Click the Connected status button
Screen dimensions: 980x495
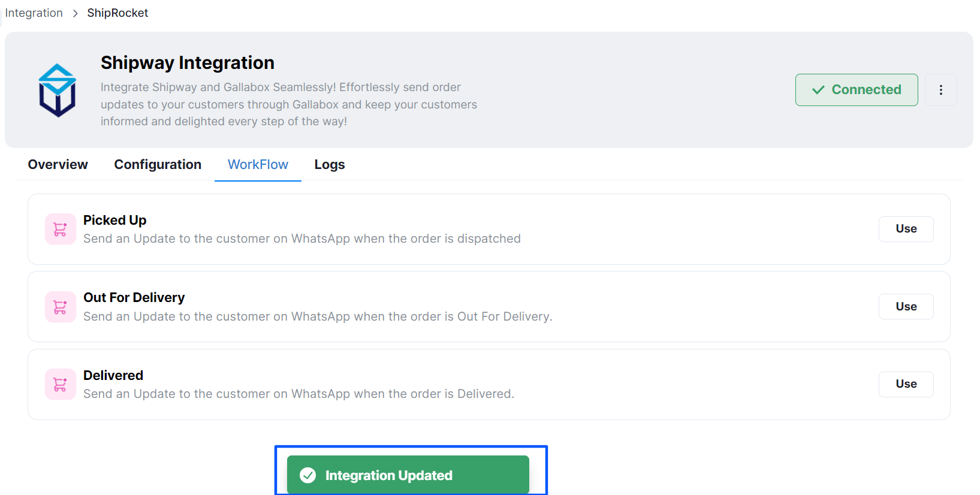click(857, 90)
